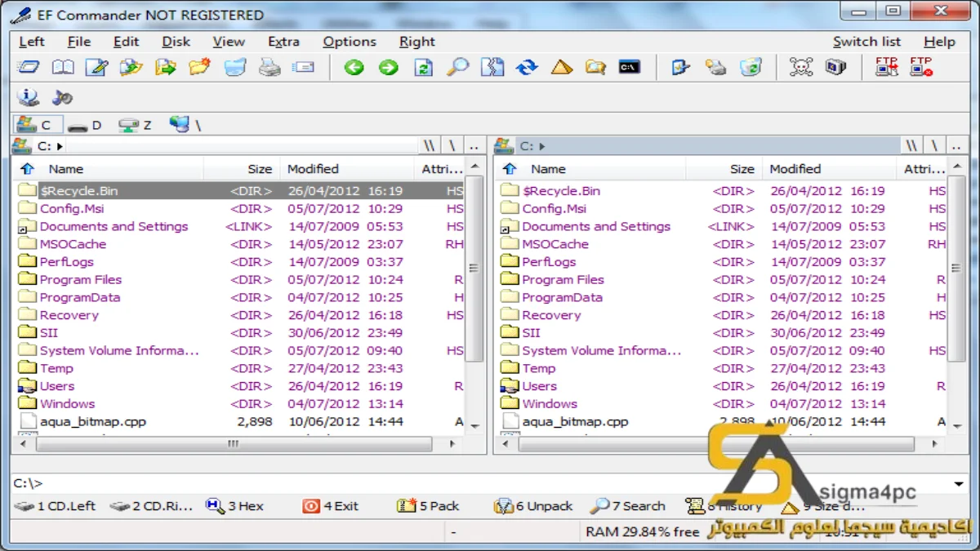Screen dimensions: 980x551
Task: Open the Switch list menu
Action: tap(866, 42)
